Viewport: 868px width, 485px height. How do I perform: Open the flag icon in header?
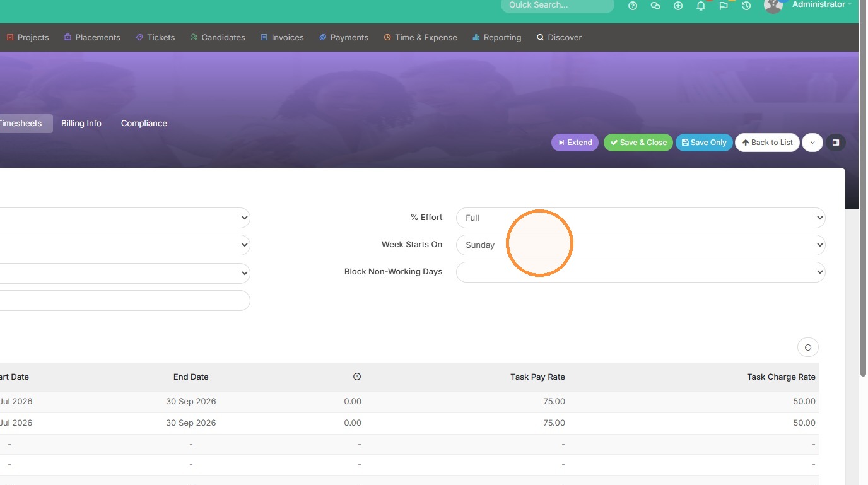[724, 6]
